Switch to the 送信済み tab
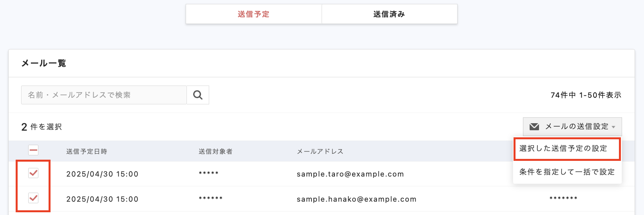This screenshot has width=644, height=215. pyautogui.click(x=389, y=14)
